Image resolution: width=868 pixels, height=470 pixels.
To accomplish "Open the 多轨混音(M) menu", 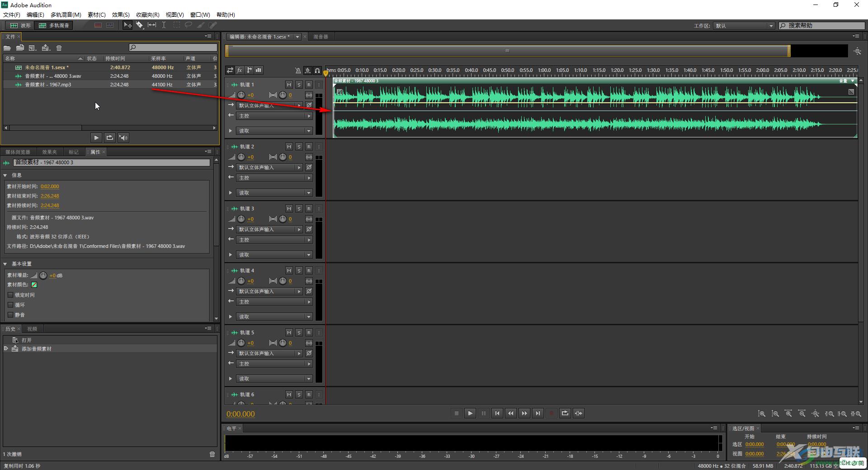I will 66,15.
